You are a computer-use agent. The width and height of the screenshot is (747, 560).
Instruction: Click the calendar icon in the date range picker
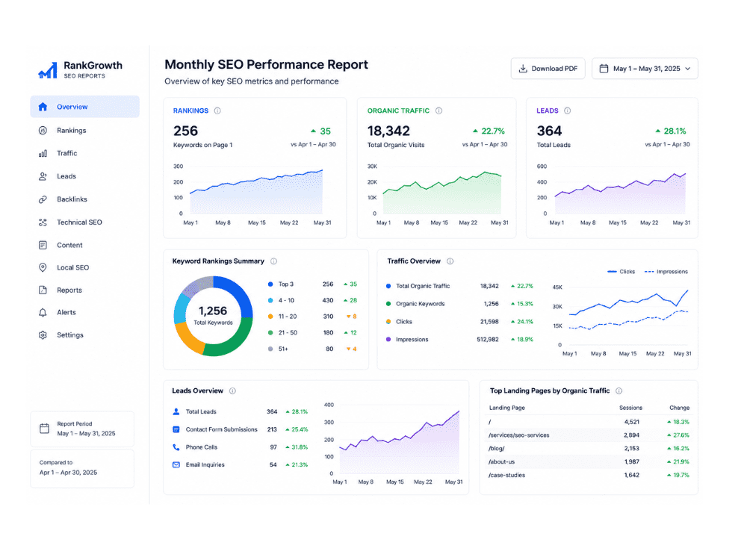click(604, 69)
